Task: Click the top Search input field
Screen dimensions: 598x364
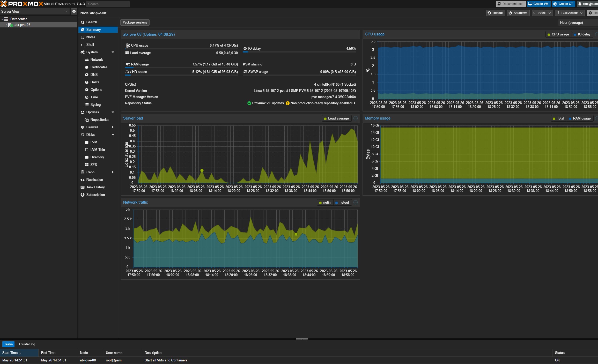Action: pyautogui.click(x=108, y=4)
